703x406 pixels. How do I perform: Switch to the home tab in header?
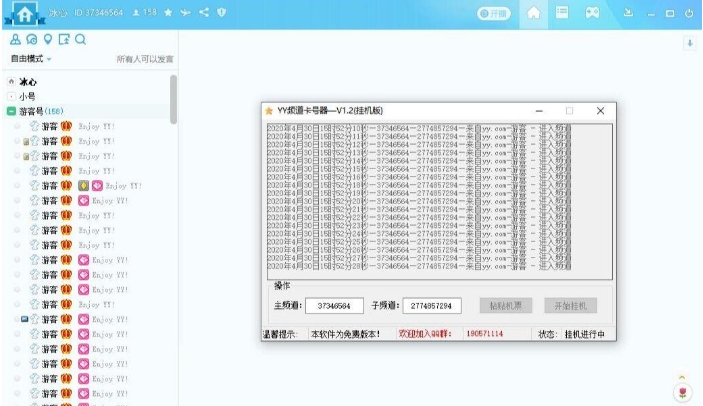[x=533, y=13]
